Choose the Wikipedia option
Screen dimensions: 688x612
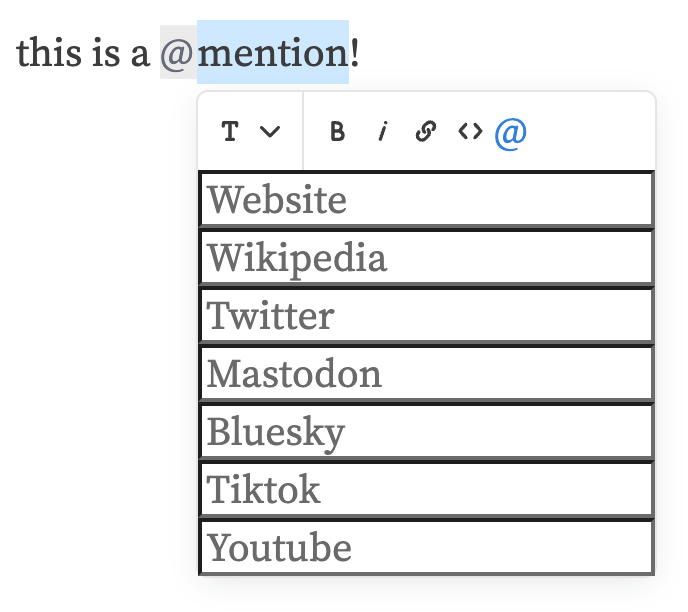[426, 258]
